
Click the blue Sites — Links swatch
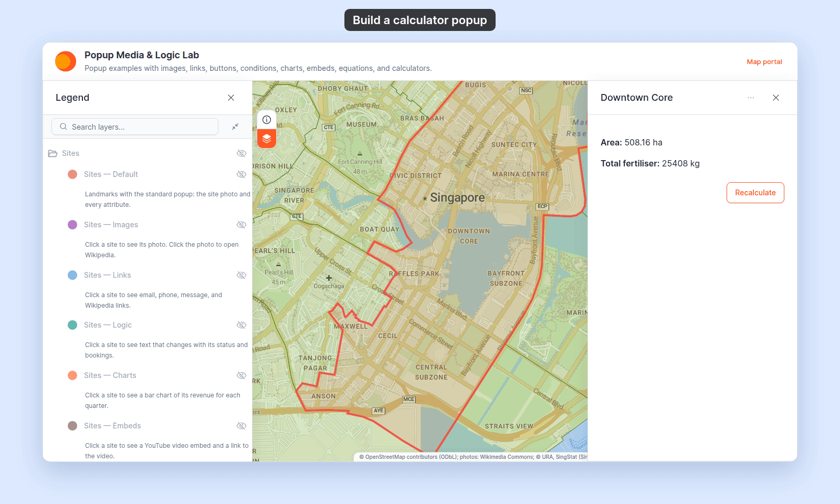(72, 275)
